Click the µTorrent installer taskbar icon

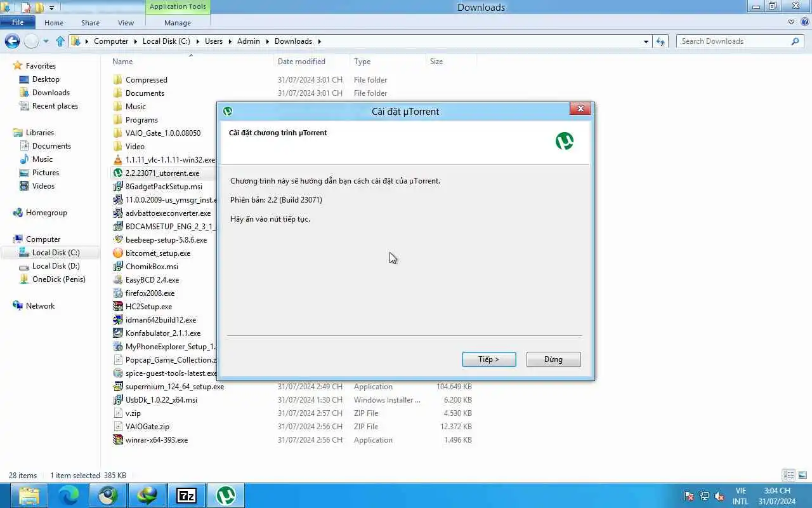point(226,495)
